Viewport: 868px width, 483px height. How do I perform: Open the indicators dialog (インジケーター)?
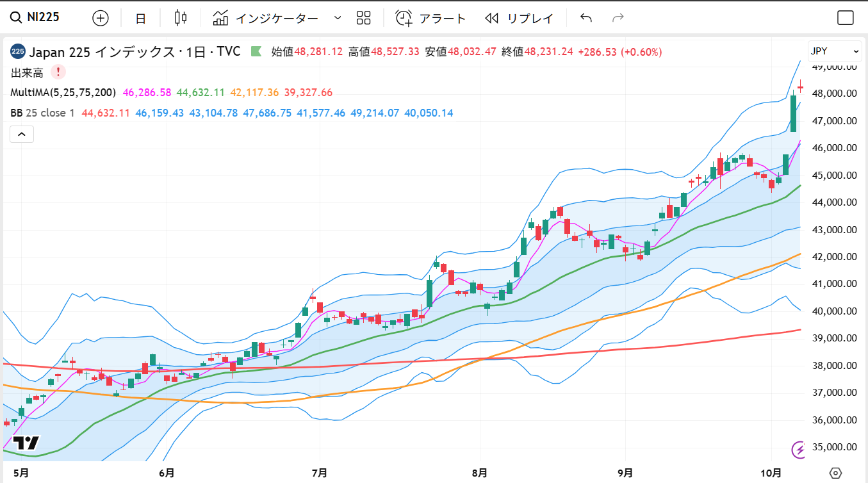[266, 18]
